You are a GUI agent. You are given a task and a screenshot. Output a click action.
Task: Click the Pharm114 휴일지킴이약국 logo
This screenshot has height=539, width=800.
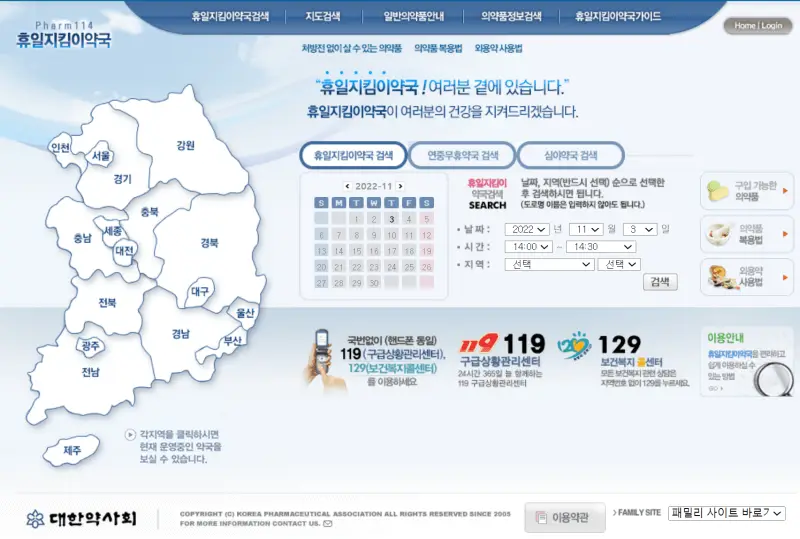point(64,35)
